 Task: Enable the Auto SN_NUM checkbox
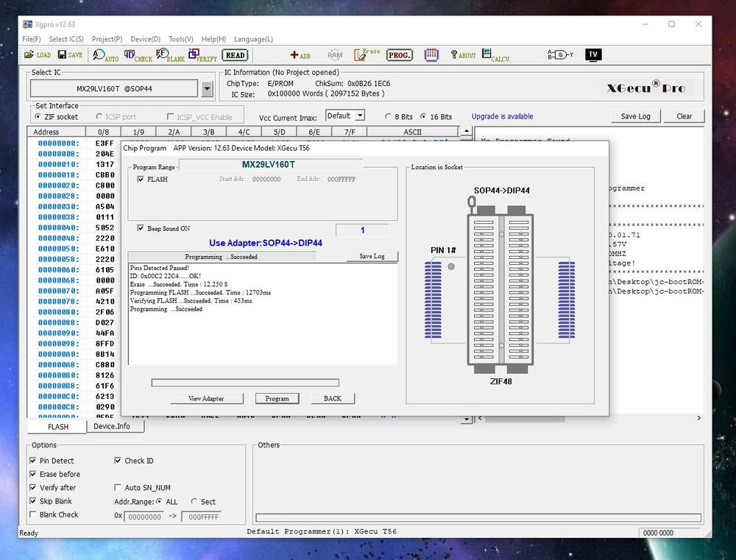tap(118, 488)
